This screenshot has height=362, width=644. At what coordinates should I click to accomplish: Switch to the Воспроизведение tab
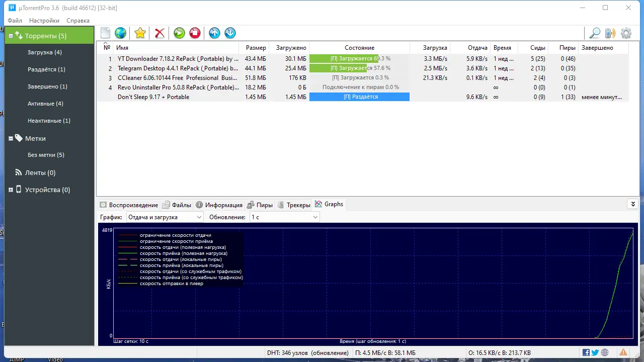pos(129,205)
